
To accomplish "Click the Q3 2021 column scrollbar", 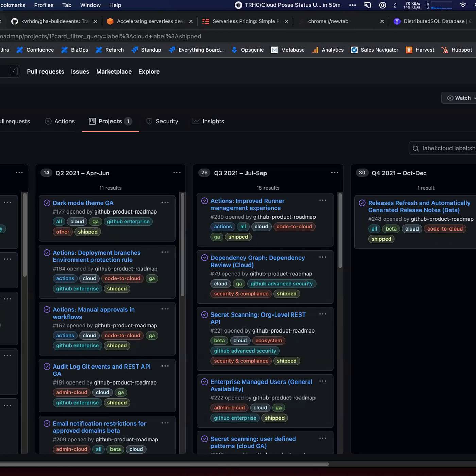I will tap(340, 231).
